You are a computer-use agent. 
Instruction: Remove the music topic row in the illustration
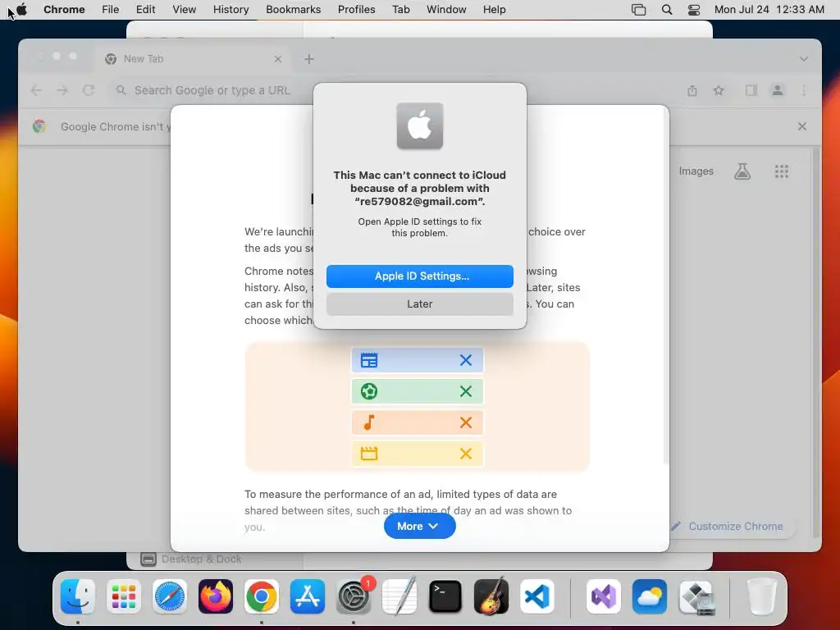click(466, 422)
